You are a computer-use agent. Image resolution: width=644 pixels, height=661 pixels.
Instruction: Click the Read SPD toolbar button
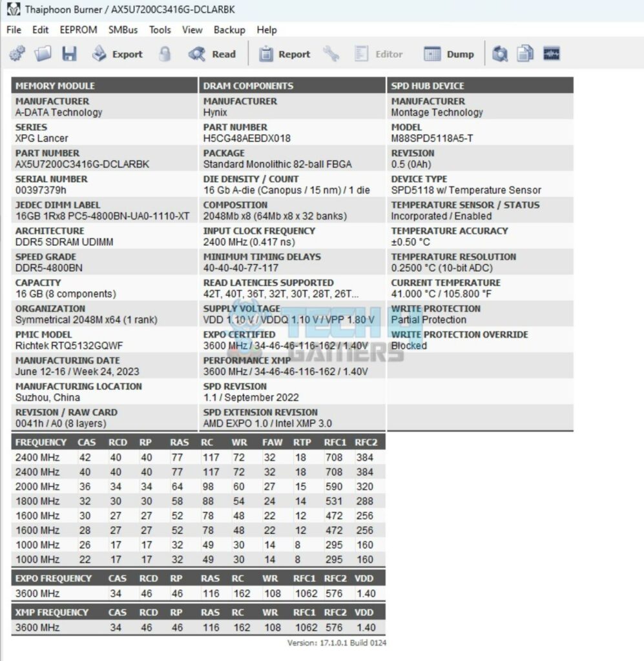[212, 54]
